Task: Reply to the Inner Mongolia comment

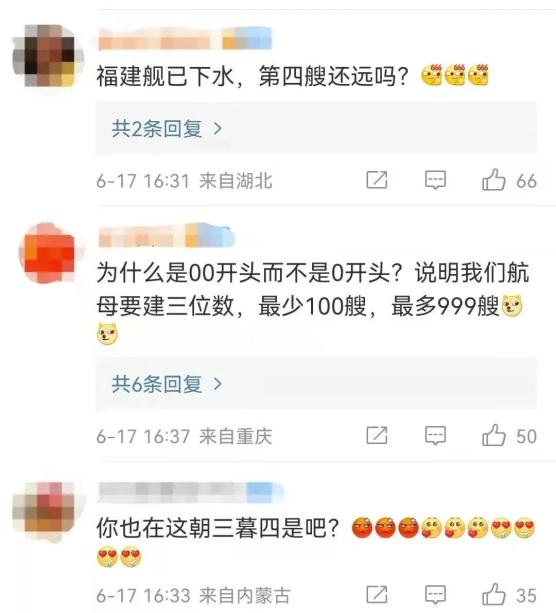Action: pos(435,595)
